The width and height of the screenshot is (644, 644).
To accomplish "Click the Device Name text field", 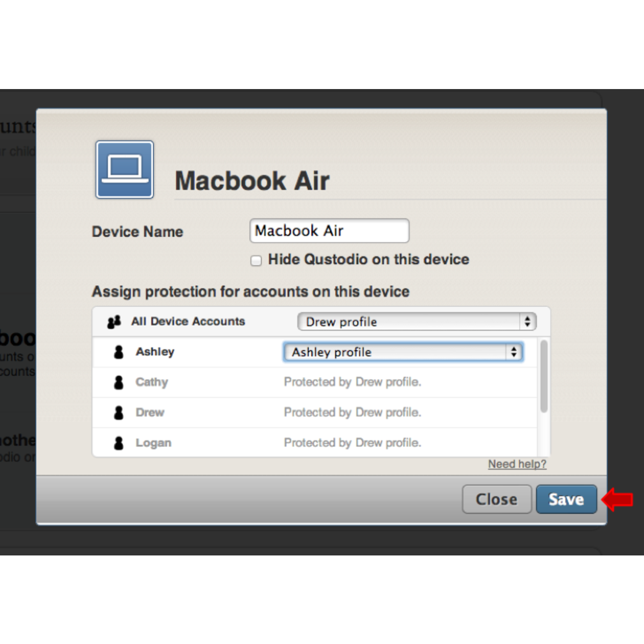I will tap(329, 231).
